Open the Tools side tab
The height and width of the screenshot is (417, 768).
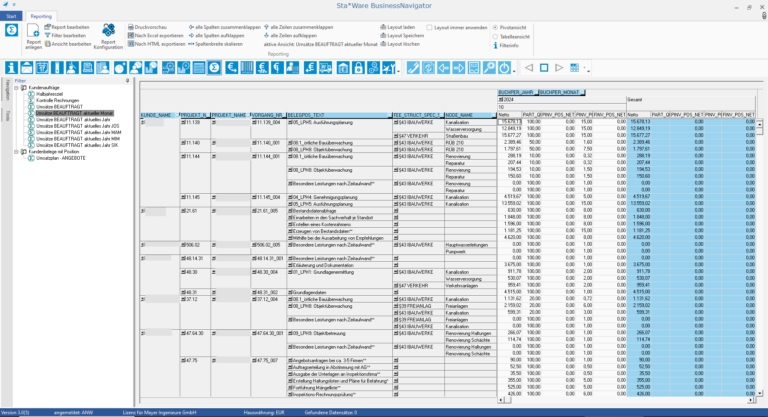click(x=7, y=116)
